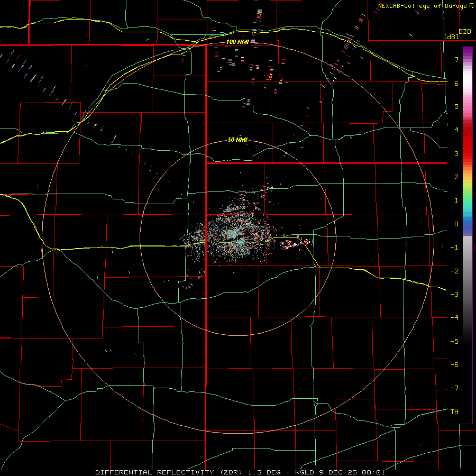Click the [dB] unit label
476x476 pixels.
click(x=452, y=36)
